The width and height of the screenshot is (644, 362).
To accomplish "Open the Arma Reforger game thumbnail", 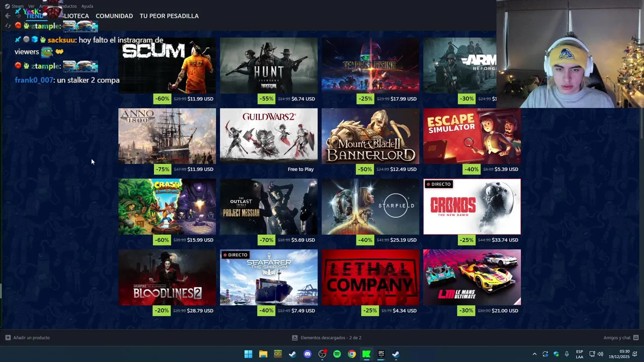I will [460, 65].
